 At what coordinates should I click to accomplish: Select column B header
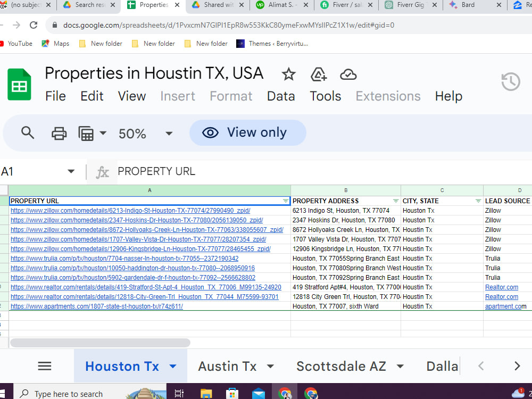pos(346,190)
